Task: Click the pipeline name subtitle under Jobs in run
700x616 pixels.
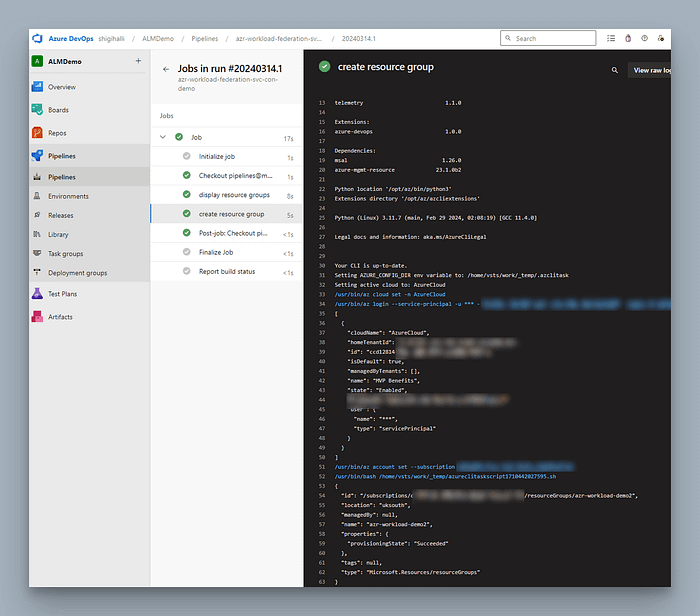Action: coord(228,84)
